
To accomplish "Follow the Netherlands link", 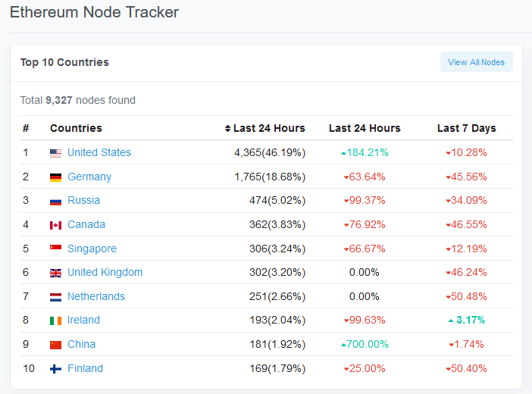I will [96, 296].
